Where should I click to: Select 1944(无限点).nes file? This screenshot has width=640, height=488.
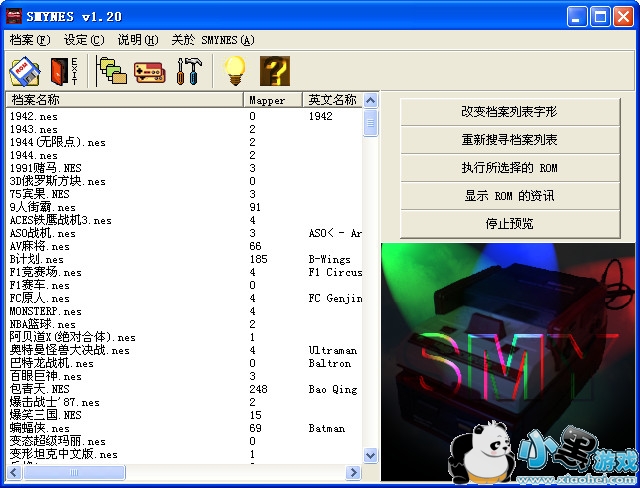click(x=58, y=142)
